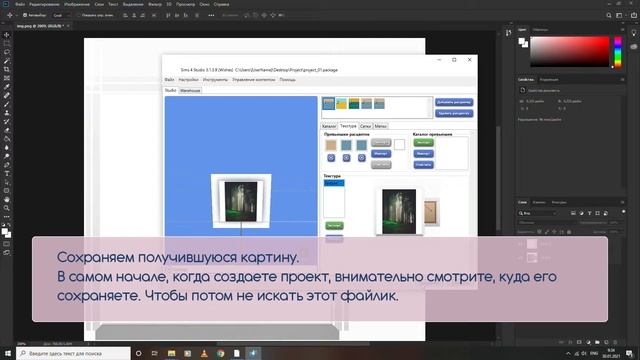Click Очистить in Каталог превьюшек section
640x360 pixels.
(x=423, y=164)
